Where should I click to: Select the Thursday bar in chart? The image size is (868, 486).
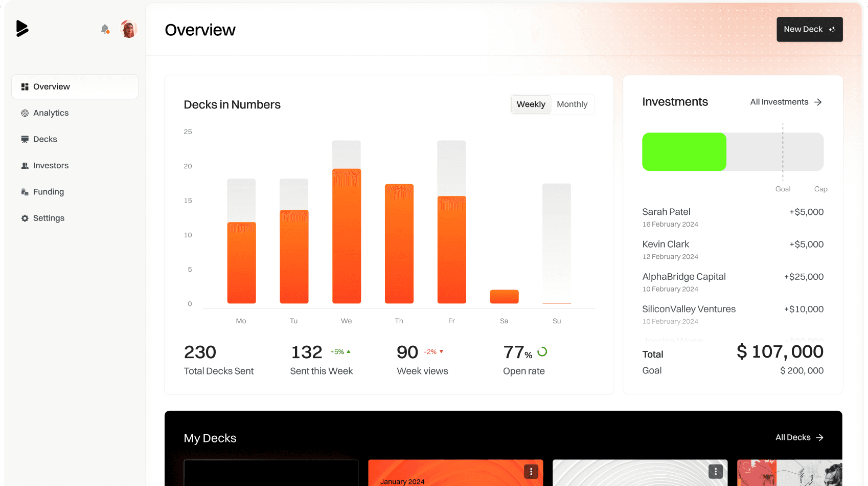(399, 244)
